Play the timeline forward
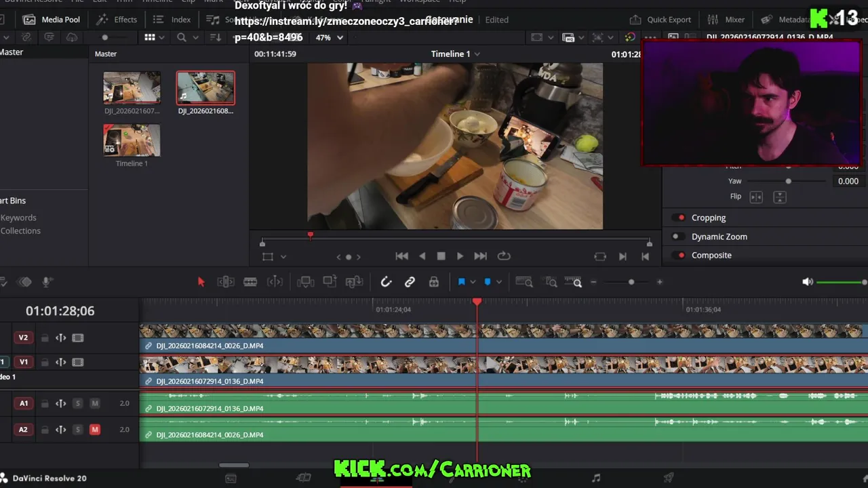 460,256
